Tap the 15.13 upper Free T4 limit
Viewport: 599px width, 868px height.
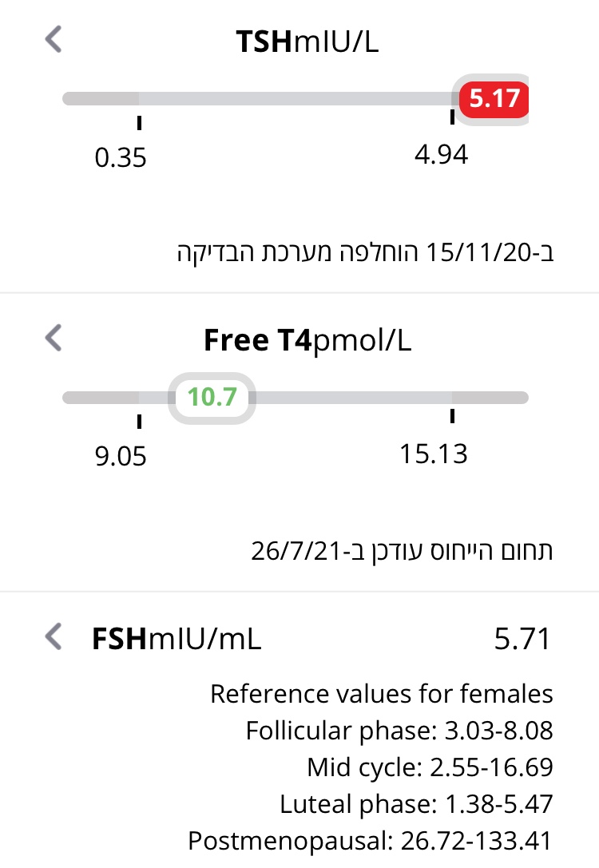click(x=434, y=453)
